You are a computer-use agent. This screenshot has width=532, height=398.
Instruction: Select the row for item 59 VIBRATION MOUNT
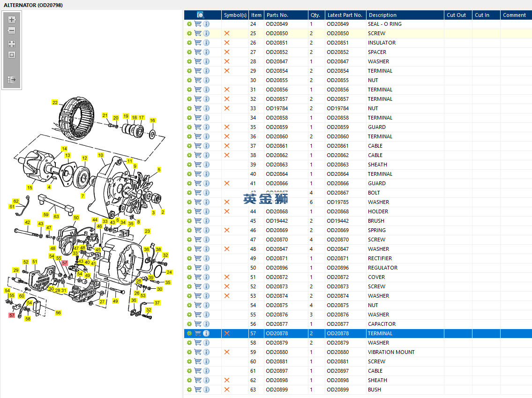coord(391,352)
